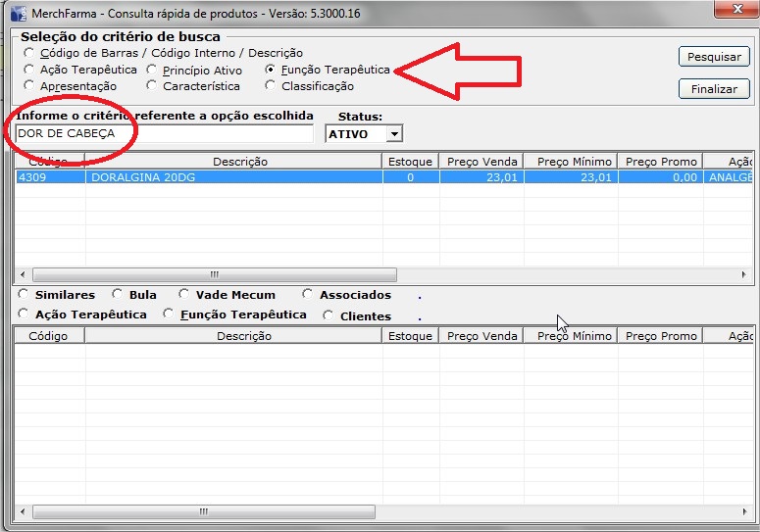
Task: Select the top Ação Terapêutica radio option
Action: (x=29, y=71)
